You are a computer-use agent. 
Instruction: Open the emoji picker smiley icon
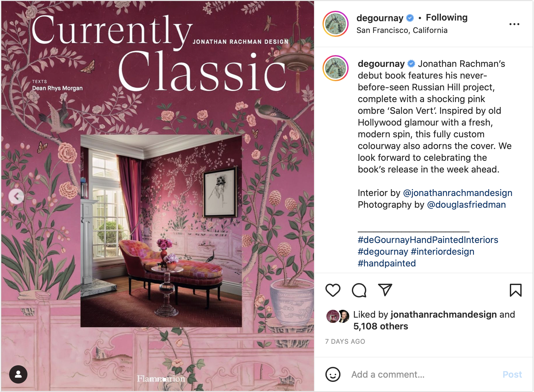pyautogui.click(x=333, y=374)
